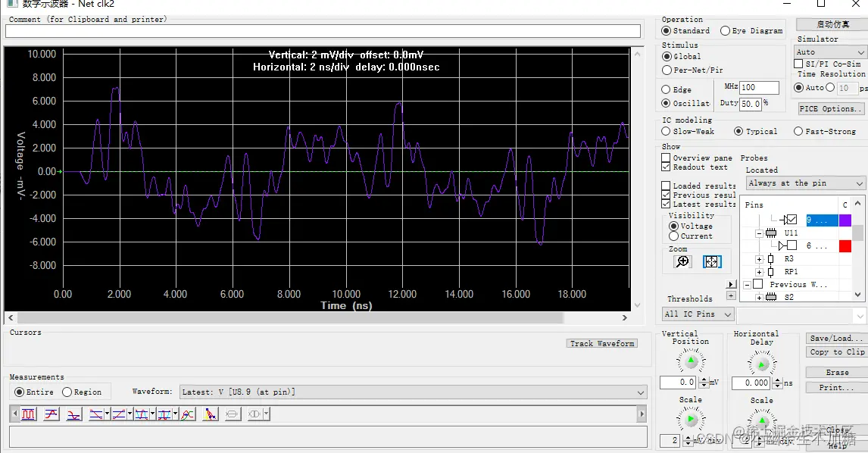Click the small plus button beside Pins list
This screenshot has width=868, height=453.
[x=731, y=295]
